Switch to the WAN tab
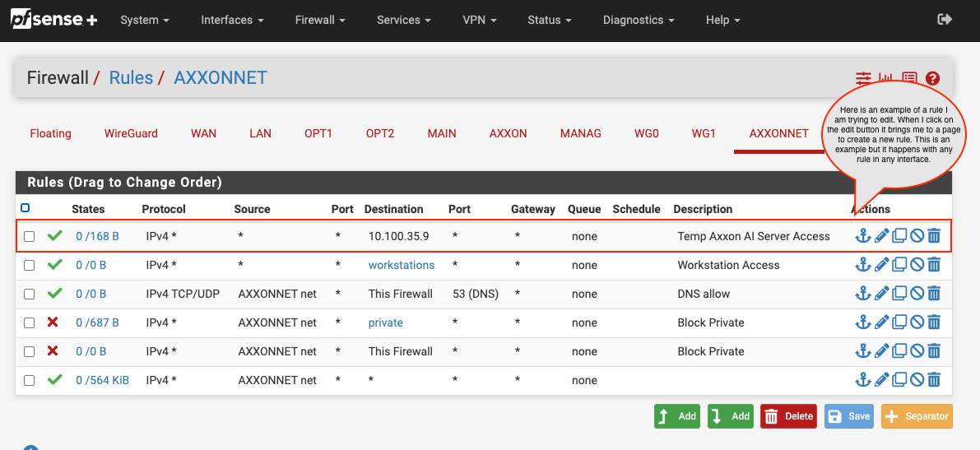 [204, 133]
